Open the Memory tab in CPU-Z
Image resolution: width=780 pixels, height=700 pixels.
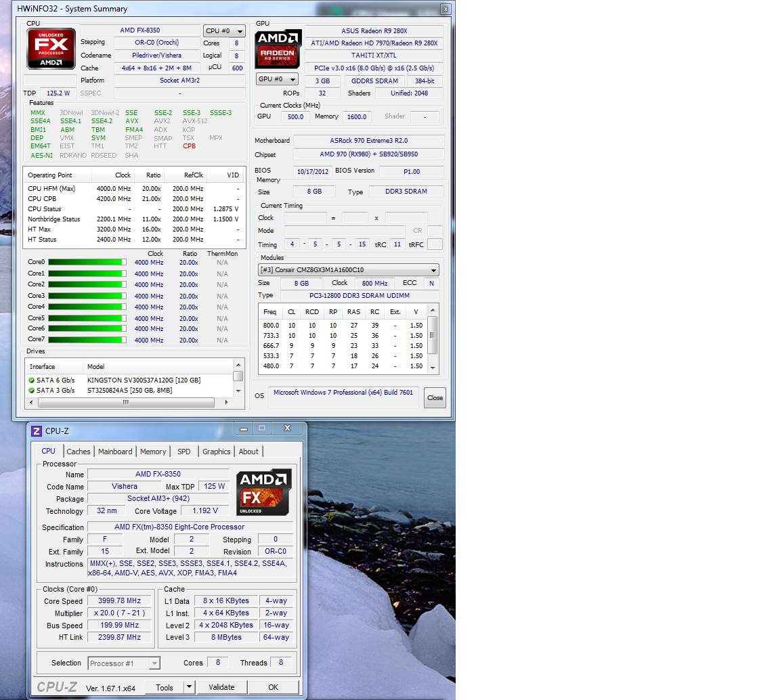coord(153,452)
